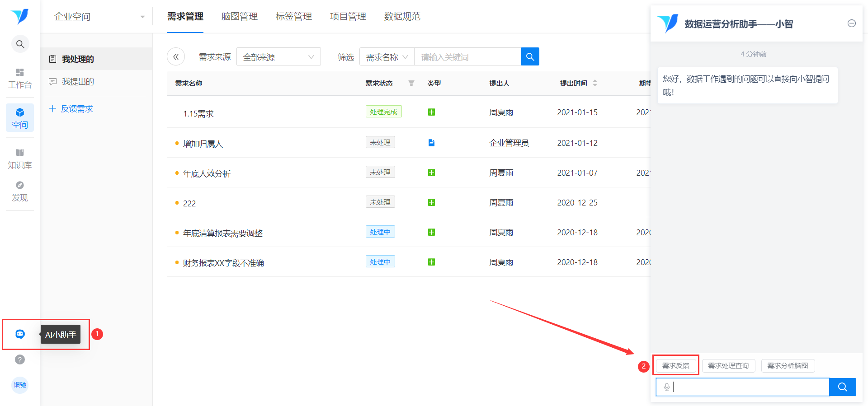Click the 2021-01-12 date cell
868x406 pixels.
point(577,143)
